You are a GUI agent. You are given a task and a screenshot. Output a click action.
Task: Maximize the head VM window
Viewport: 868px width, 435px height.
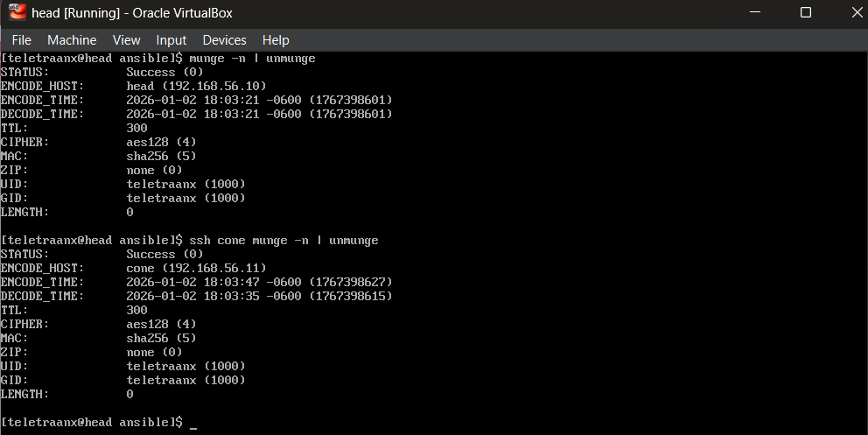click(805, 13)
